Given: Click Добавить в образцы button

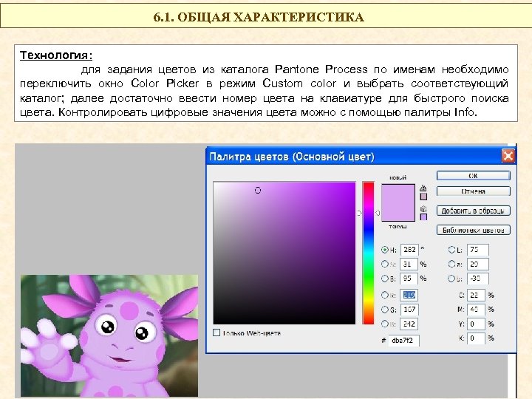Looking at the screenshot, I should coord(474,211).
